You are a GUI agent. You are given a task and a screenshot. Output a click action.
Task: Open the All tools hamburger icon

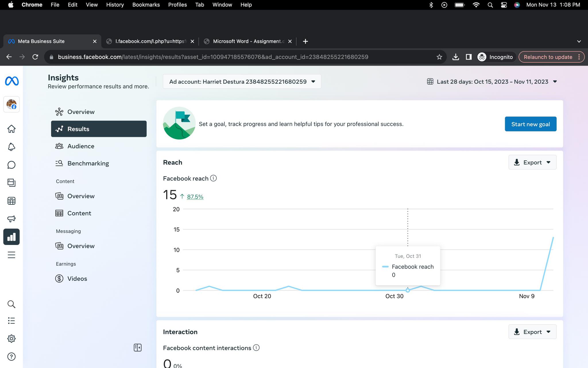11,255
